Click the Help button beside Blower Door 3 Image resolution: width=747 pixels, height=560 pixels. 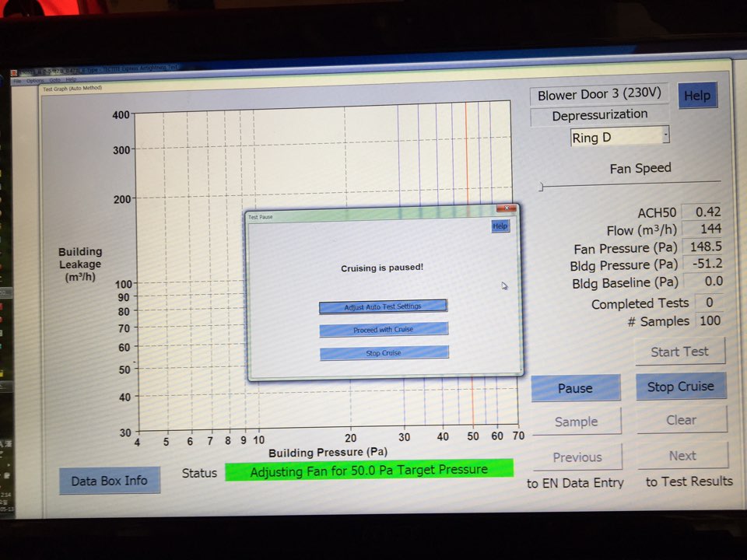pos(696,96)
